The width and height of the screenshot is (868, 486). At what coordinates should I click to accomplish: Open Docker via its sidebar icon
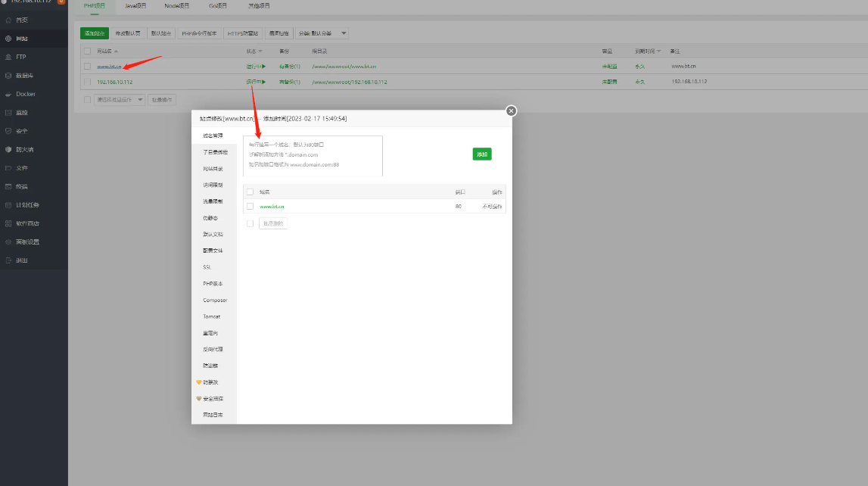click(x=8, y=94)
